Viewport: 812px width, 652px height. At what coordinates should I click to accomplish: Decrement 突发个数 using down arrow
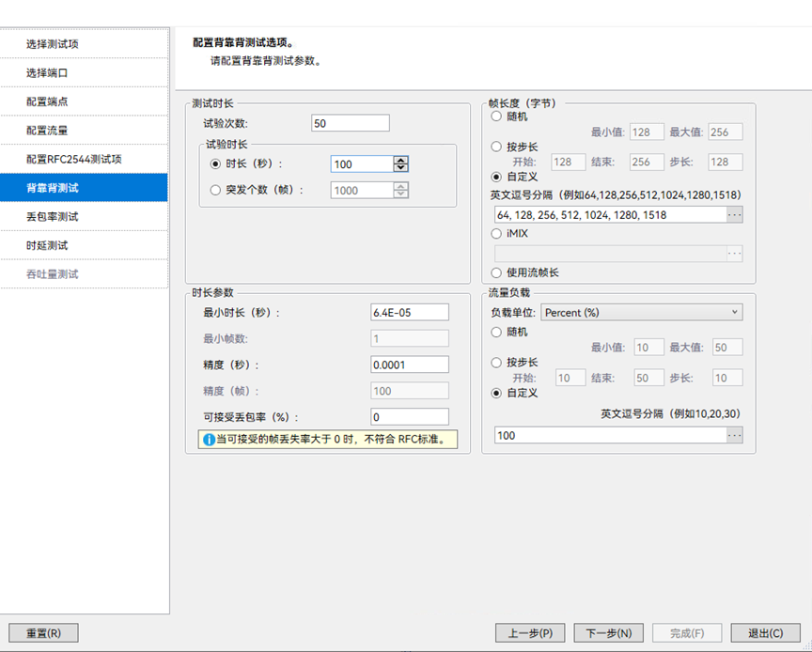(399, 195)
